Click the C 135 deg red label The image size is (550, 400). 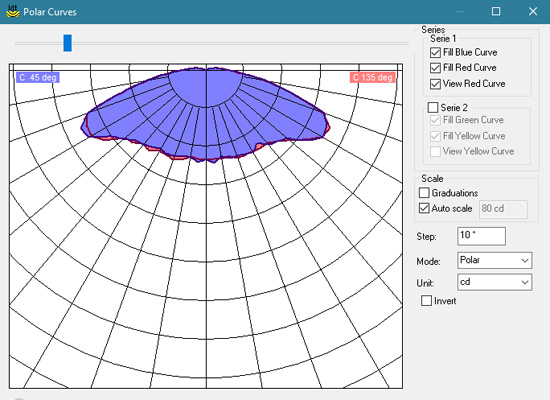tap(372, 78)
